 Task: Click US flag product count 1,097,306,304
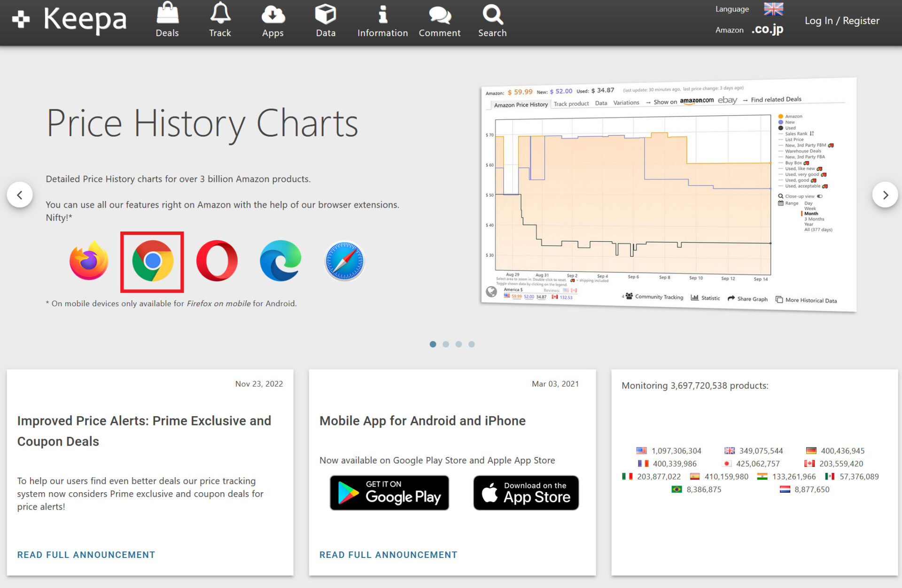click(669, 451)
